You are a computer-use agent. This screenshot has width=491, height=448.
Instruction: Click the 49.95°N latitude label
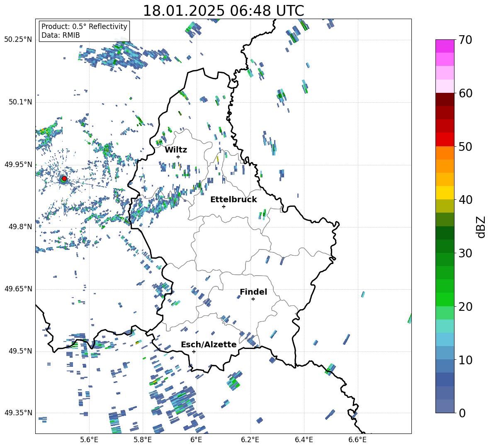click(18, 164)
